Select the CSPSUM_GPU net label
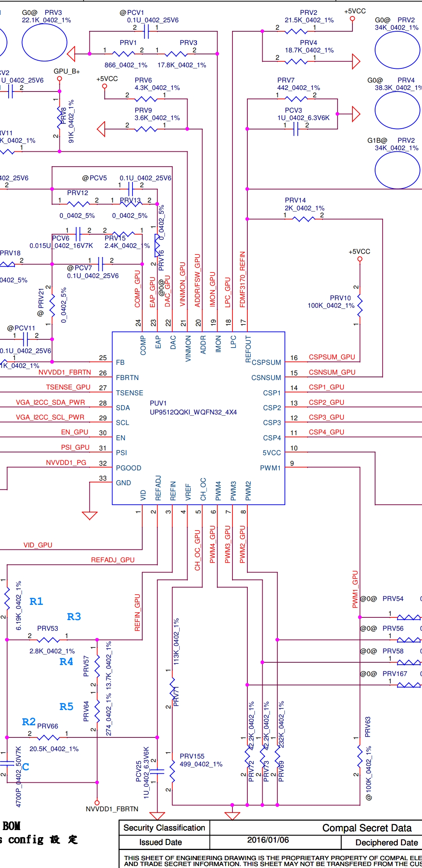The width and height of the screenshot is (422, 868). click(x=332, y=357)
